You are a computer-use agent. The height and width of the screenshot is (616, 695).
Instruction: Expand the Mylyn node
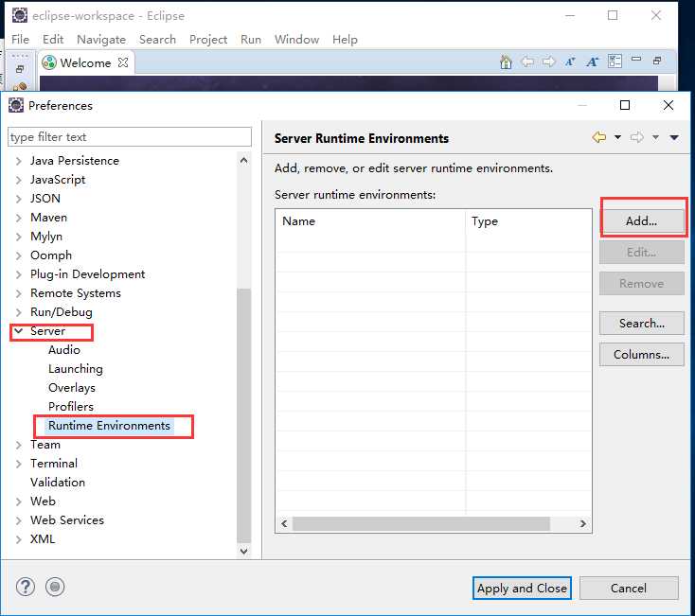[x=19, y=237]
